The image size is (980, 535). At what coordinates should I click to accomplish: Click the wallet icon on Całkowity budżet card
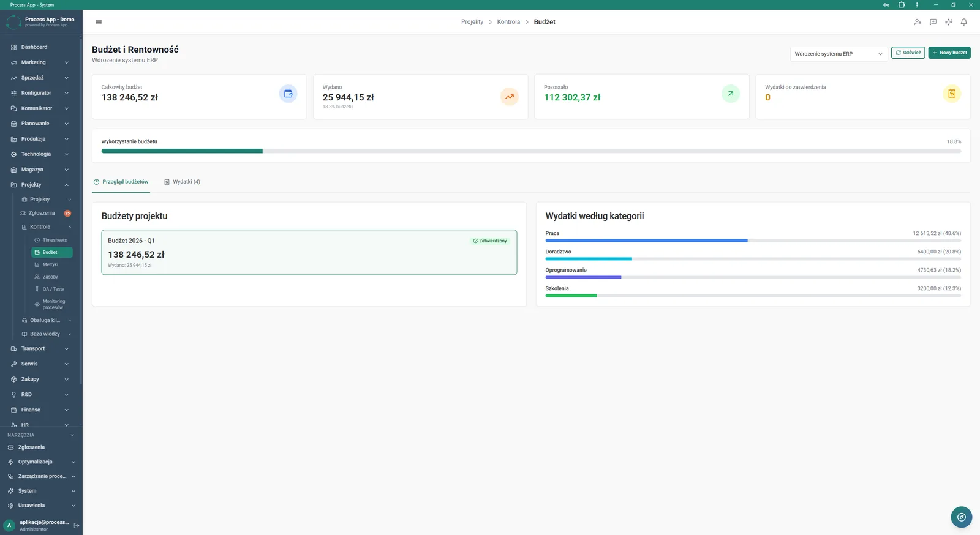pos(288,94)
